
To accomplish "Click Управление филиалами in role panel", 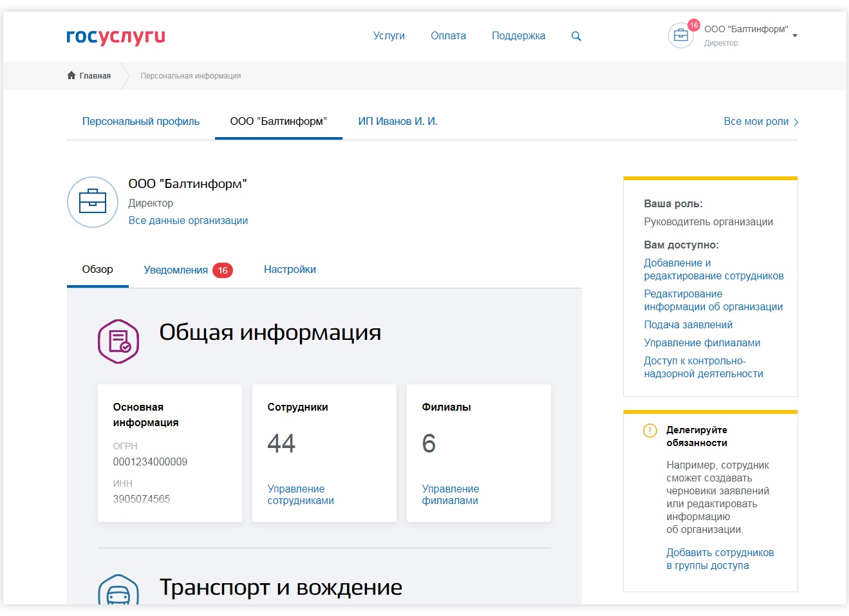I will click(702, 342).
